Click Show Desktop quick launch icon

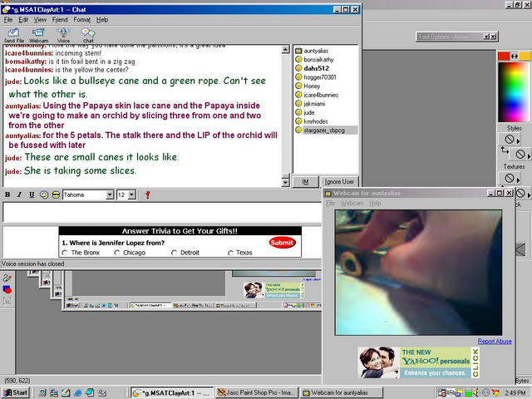coord(66,393)
